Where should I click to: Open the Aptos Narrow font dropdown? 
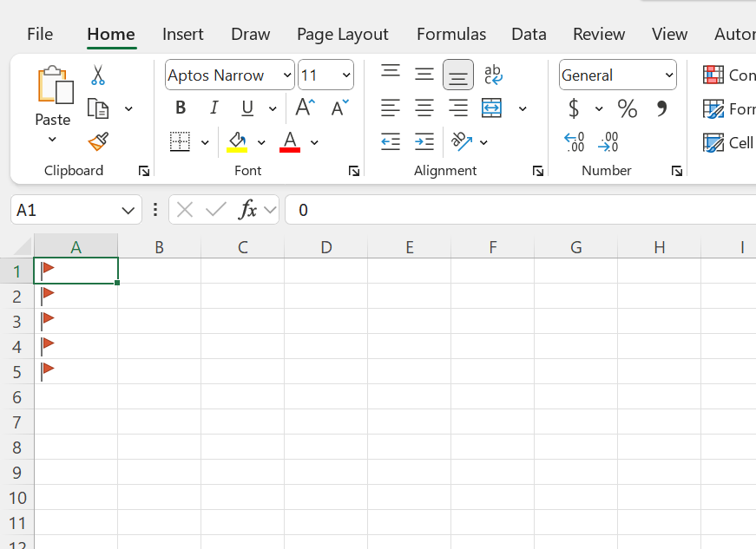pos(287,75)
